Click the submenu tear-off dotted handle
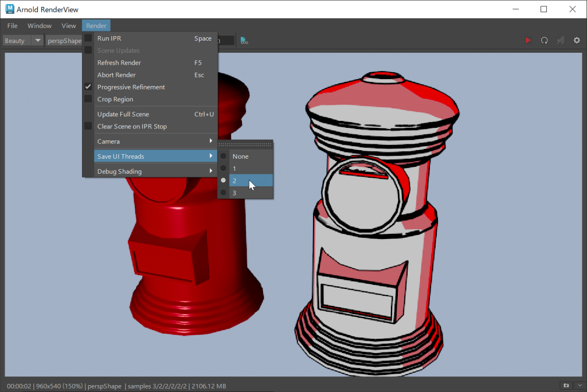587x392 pixels. click(245, 144)
